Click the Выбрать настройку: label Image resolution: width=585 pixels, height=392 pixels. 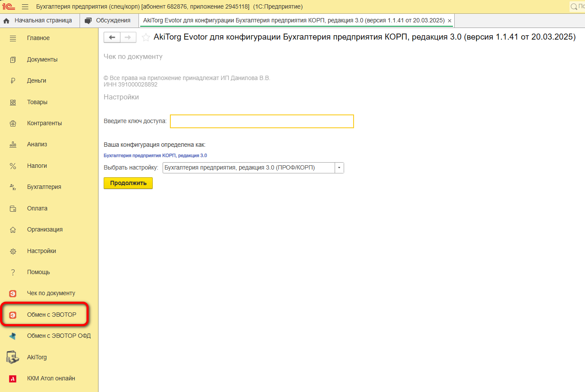[x=131, y=168]
